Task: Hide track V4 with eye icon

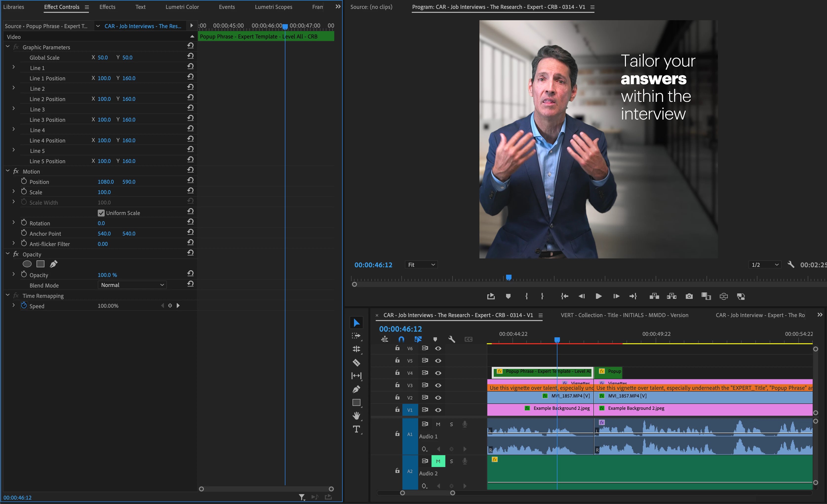Action: (x=438, y=373)
